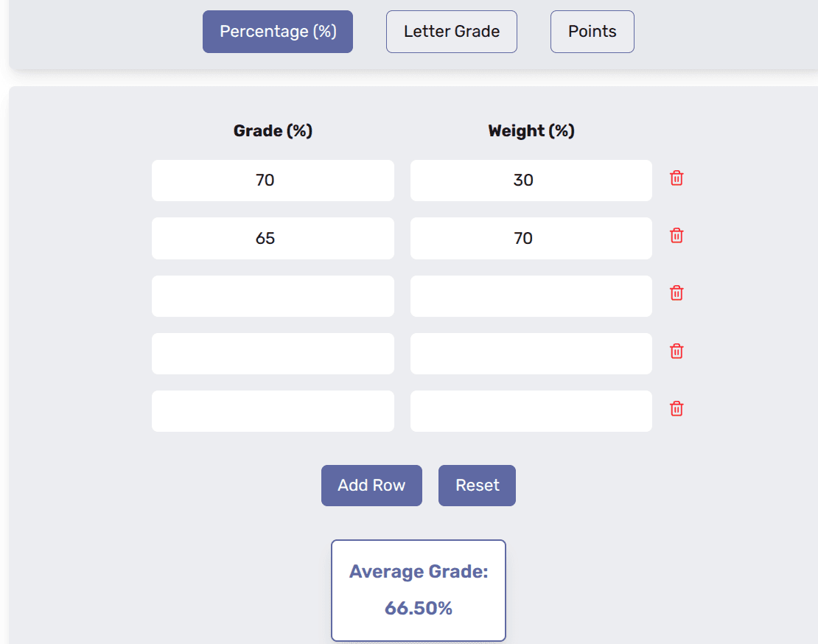Screen dimensions: 818x644
Task: Click the weight field containing 30
Action: pos(531,180)
